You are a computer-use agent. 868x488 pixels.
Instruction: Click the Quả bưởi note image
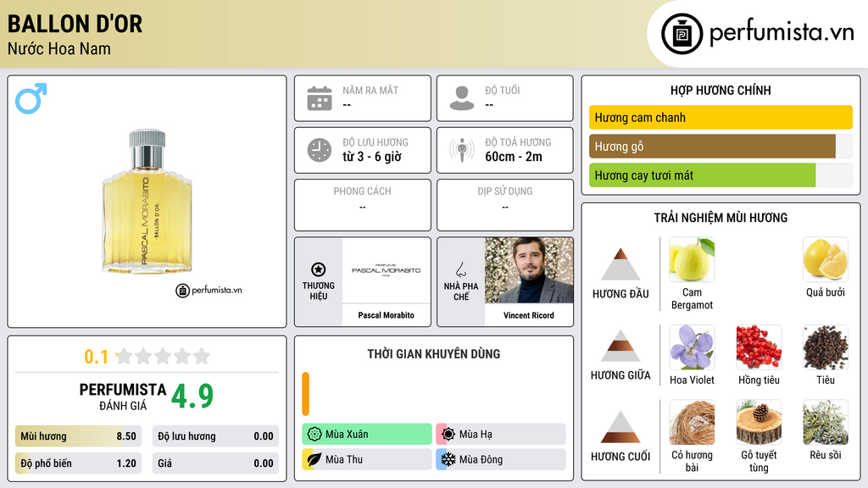click(826, 259)
